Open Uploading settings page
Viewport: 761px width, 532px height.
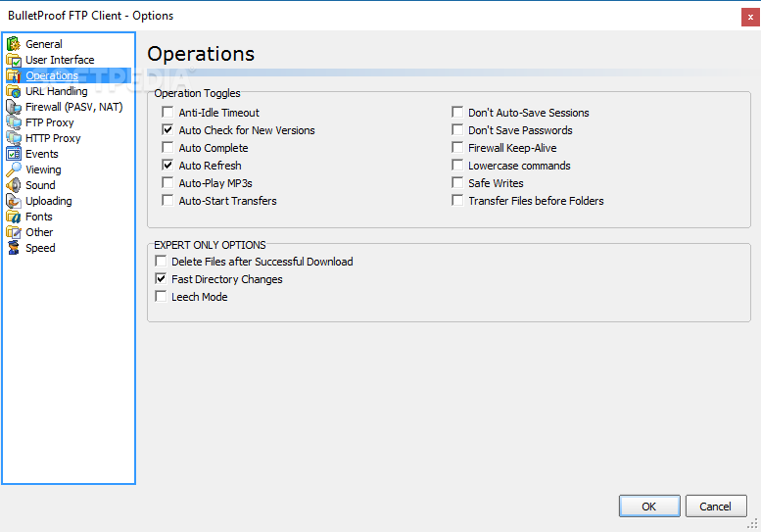(49, 201)
